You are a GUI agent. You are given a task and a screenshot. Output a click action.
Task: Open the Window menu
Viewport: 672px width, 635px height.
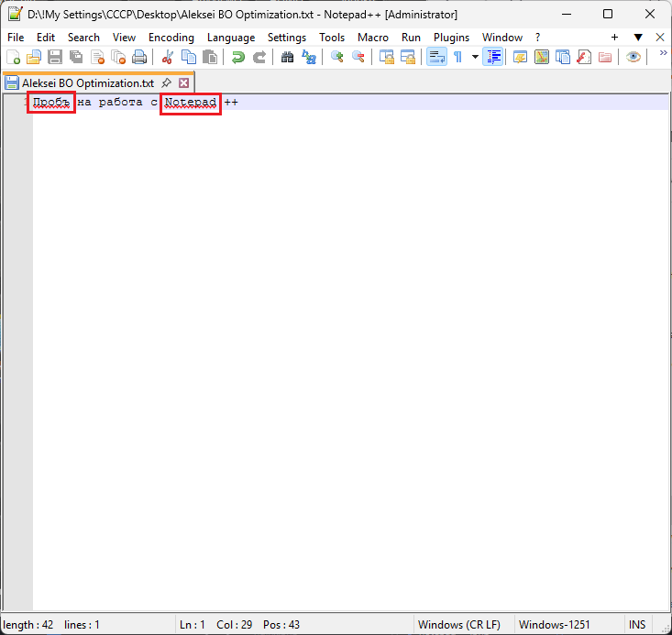pyautogui.click(x=501, y=38)
